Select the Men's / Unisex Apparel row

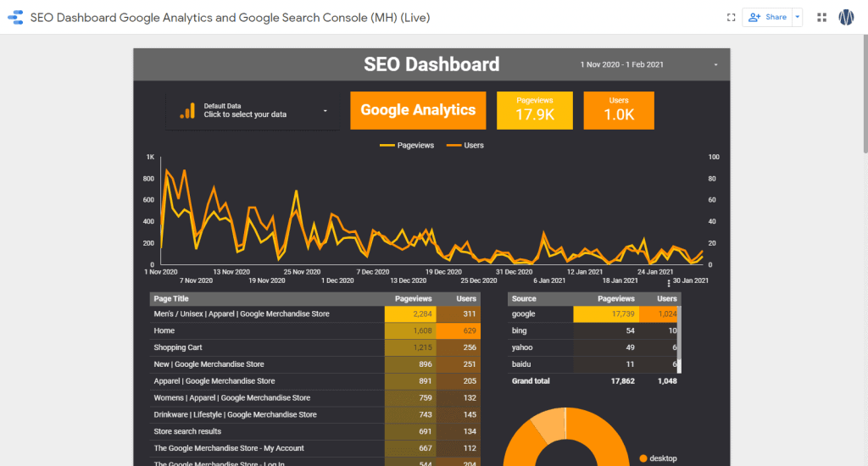pyautogui.click(x=315, y=313)
